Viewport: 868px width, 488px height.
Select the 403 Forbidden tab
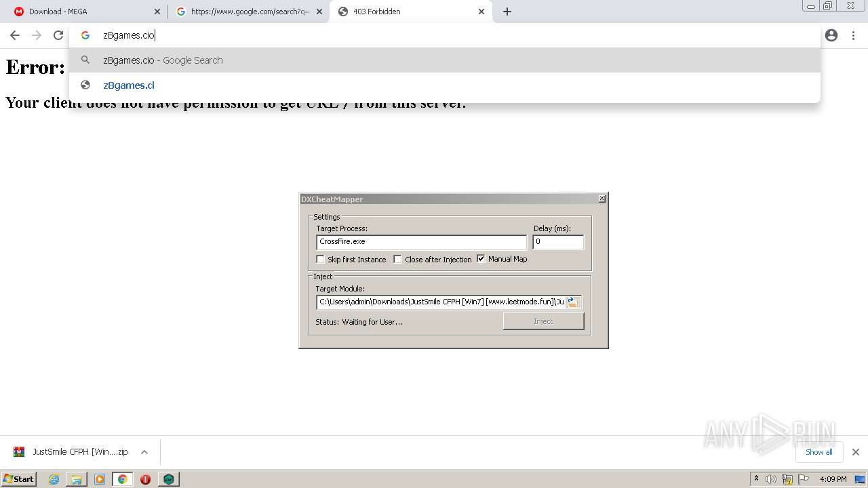coord(411,12)
